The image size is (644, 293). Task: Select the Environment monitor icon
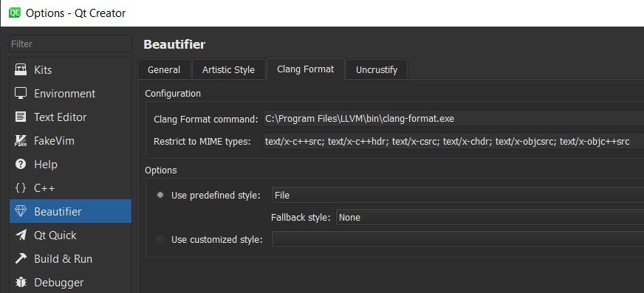coord(21,93)
